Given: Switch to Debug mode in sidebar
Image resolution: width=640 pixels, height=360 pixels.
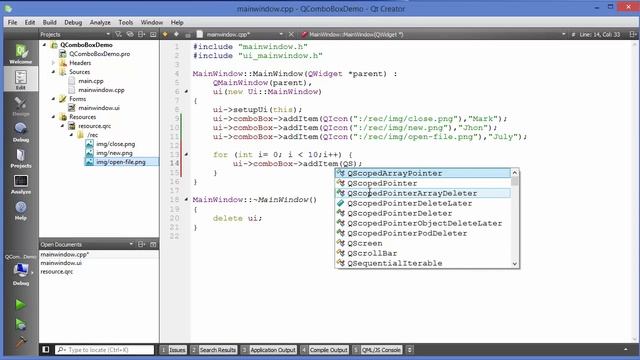Looking at the screenshot, I should click(21, 132).
